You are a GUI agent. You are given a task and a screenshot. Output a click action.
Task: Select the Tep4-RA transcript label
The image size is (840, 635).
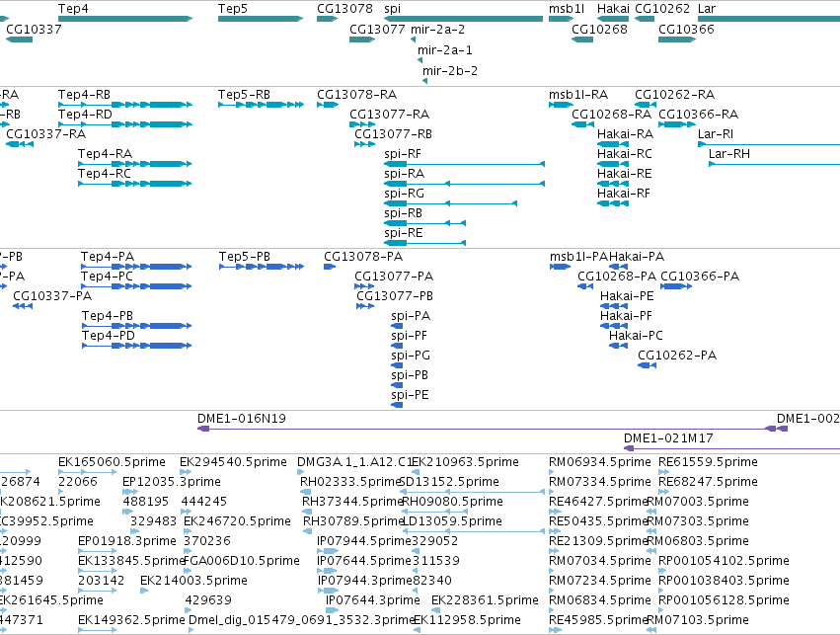[105, 154]
